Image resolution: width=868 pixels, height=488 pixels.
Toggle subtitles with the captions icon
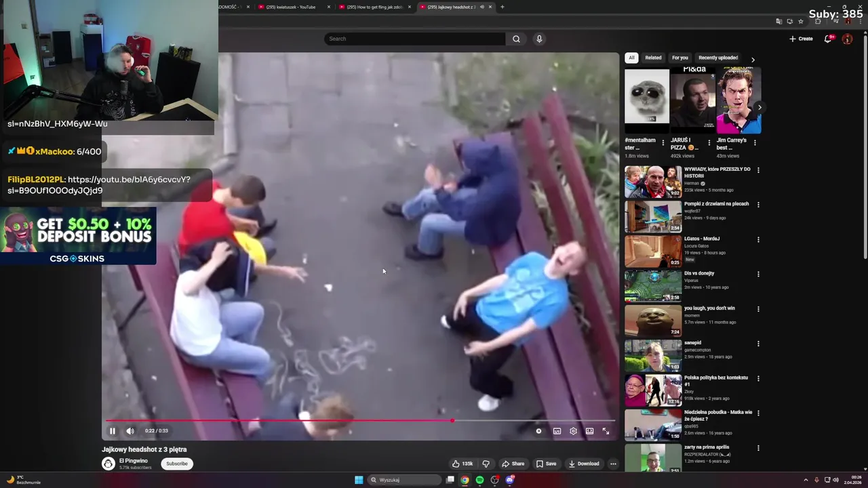557,431
